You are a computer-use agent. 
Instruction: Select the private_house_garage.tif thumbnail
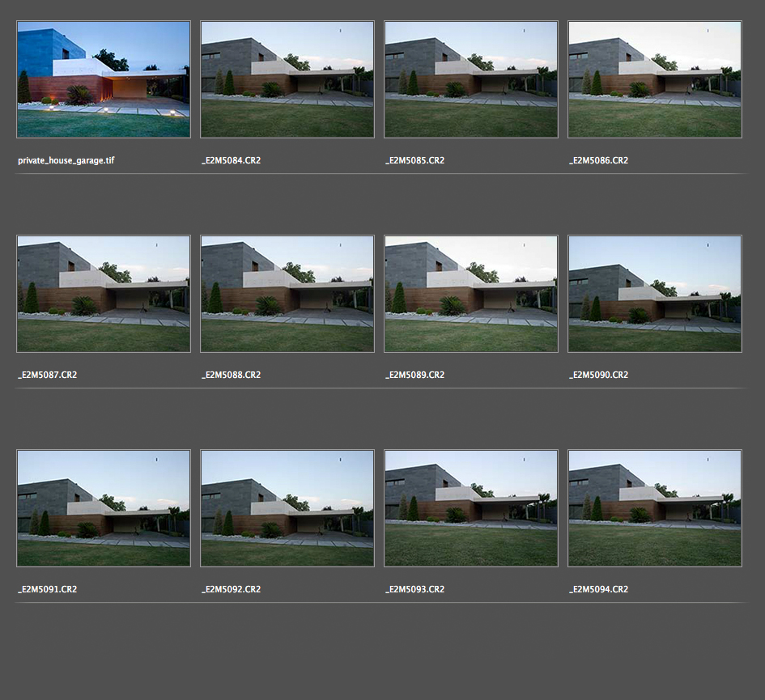click(x=104, y=79)
